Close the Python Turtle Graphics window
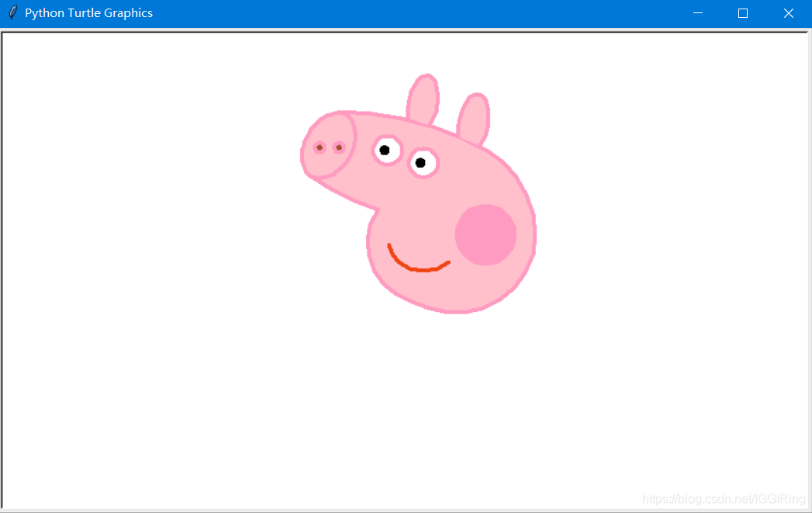 [x=788, y=13]
